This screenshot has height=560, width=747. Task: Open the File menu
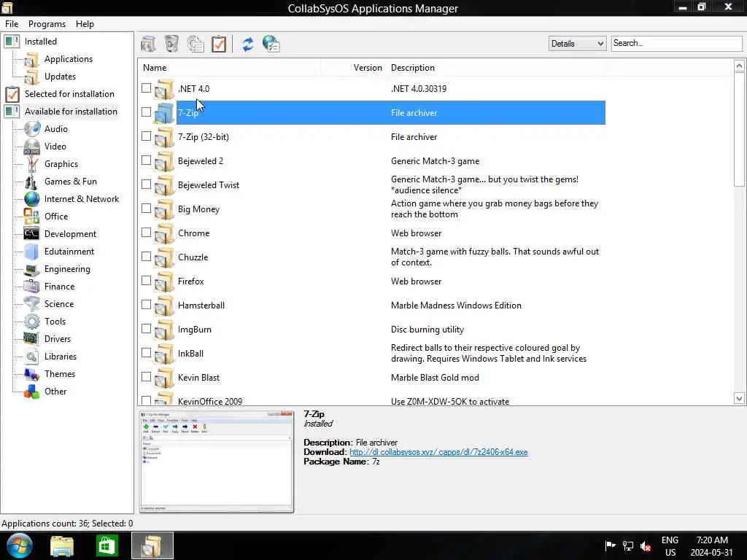pos(12,24)
